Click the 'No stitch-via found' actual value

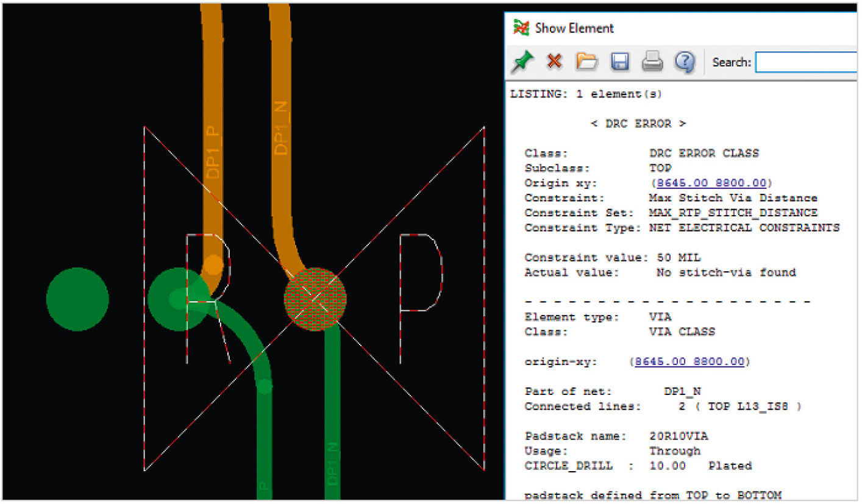[x=726, y=272]
